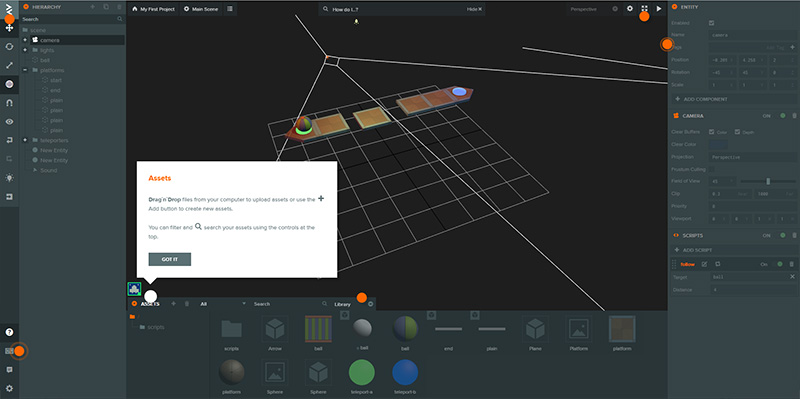800x399 pixels.
Task: Dismiss the Assets tip with GOT IT
Action: tap(169, 259)
